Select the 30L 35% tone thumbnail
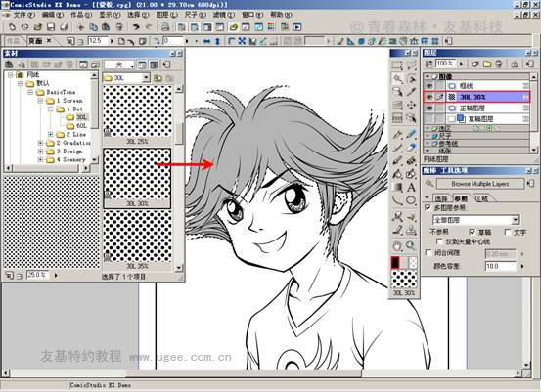Image resolution: width=541 pixels, height=392 pixels. point(137,237)
